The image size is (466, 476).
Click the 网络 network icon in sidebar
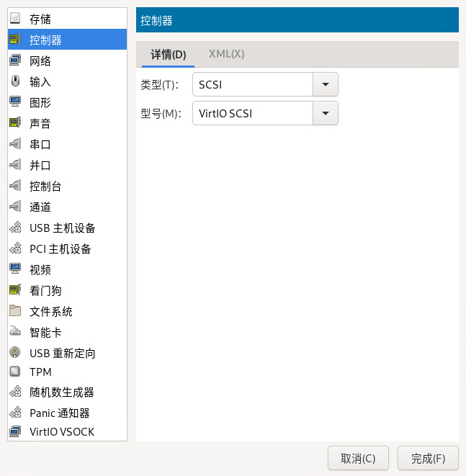tap(15, 60)
